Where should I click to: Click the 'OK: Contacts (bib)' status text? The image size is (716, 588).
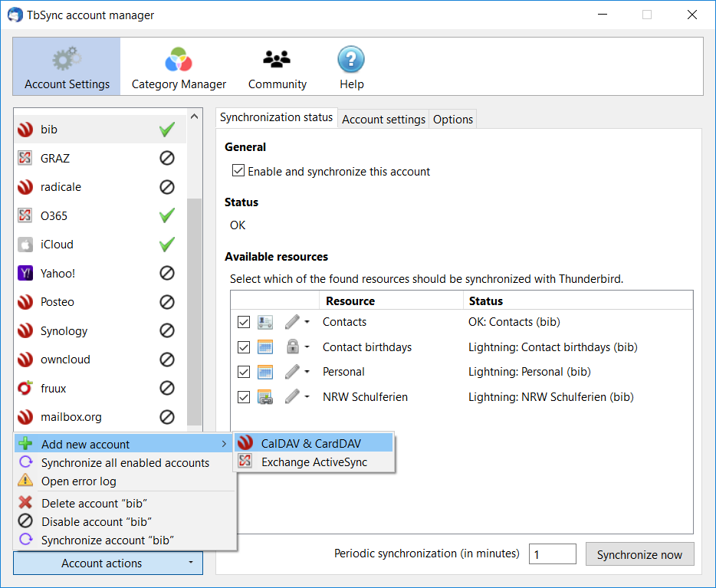pos(514,322)
